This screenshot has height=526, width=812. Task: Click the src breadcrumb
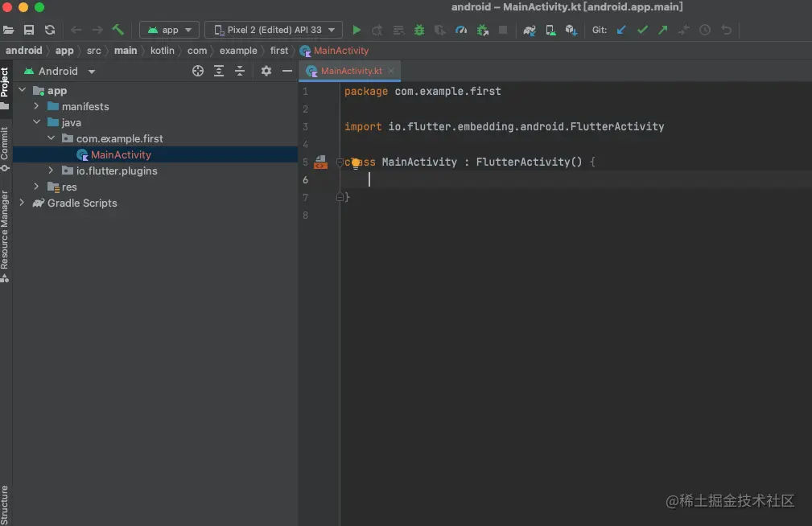pos(93,50)
